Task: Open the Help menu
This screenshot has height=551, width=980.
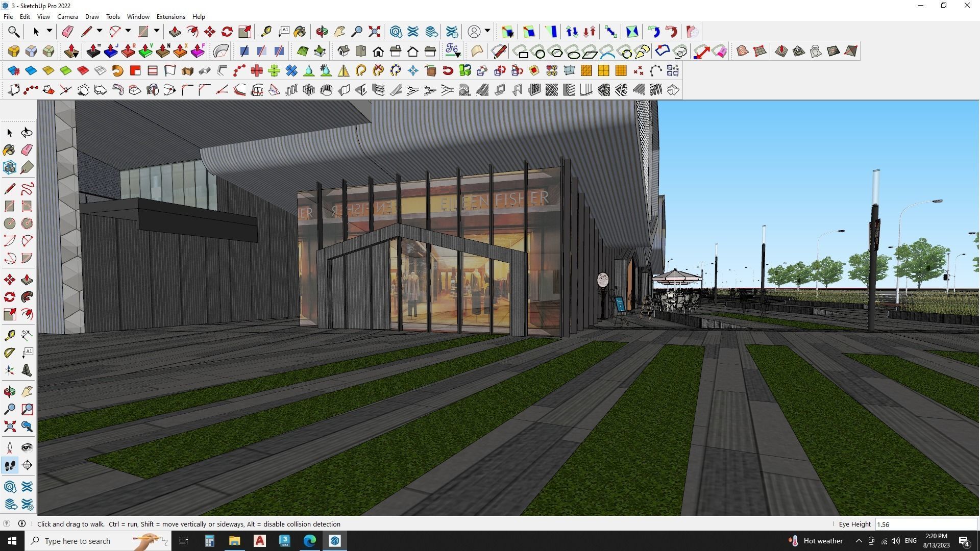Action: pos(199,16)
